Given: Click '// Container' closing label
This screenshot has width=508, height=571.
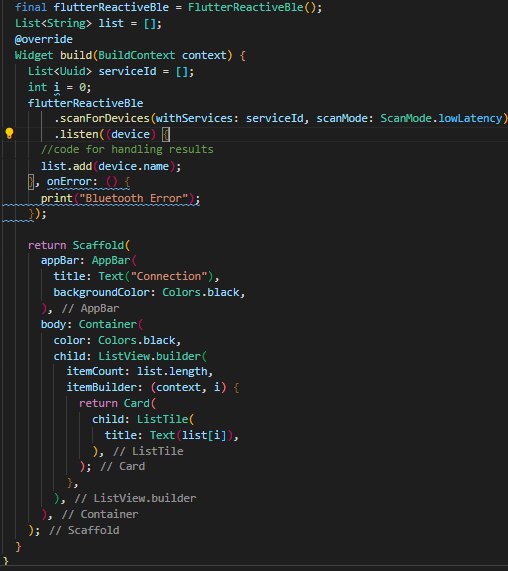Looking at the screenshot, I should point(100,514).
